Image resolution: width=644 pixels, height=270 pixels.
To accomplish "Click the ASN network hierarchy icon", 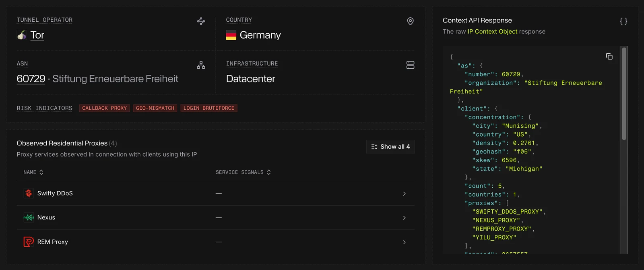I will click(x=201, y=65).
